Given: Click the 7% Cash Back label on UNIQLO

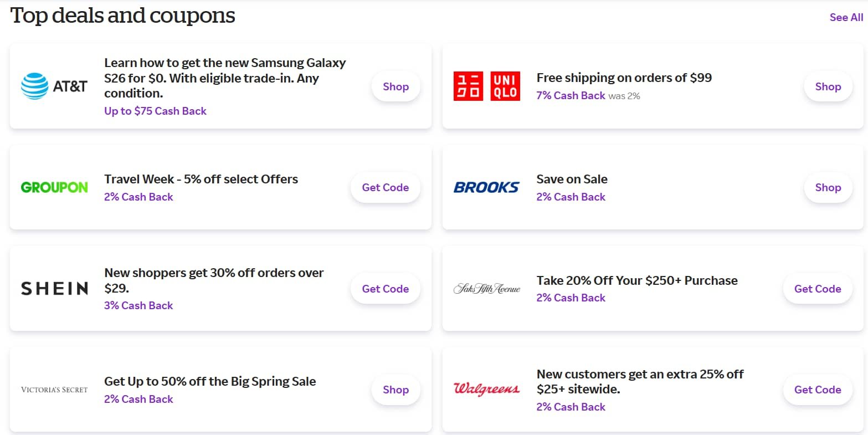Looking at the screenshot, I should [571, 95].
